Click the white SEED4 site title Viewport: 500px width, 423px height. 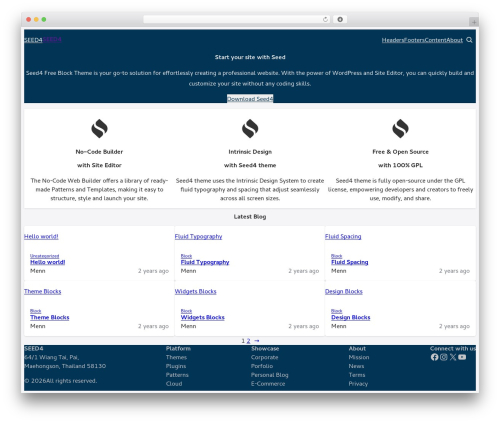point(33,40)
